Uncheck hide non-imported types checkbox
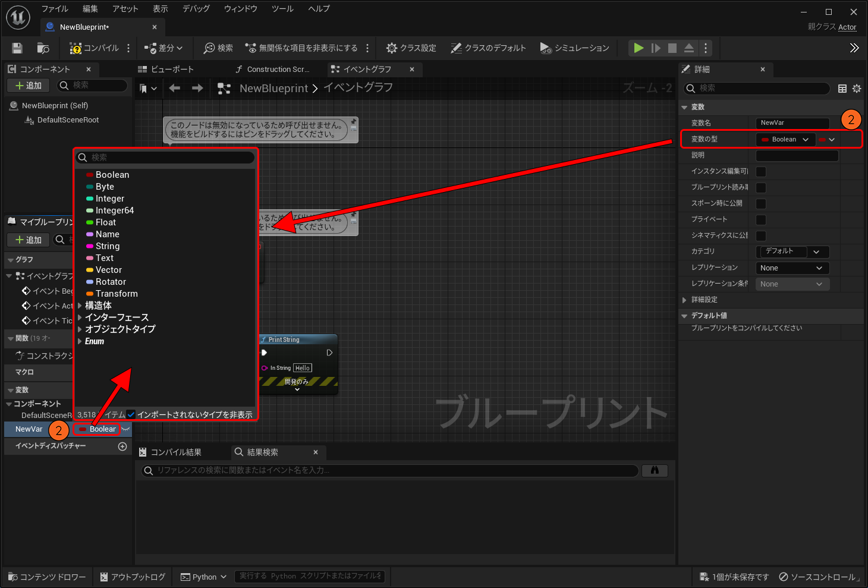This screenshot has height=588, width=868. [131, 414]
